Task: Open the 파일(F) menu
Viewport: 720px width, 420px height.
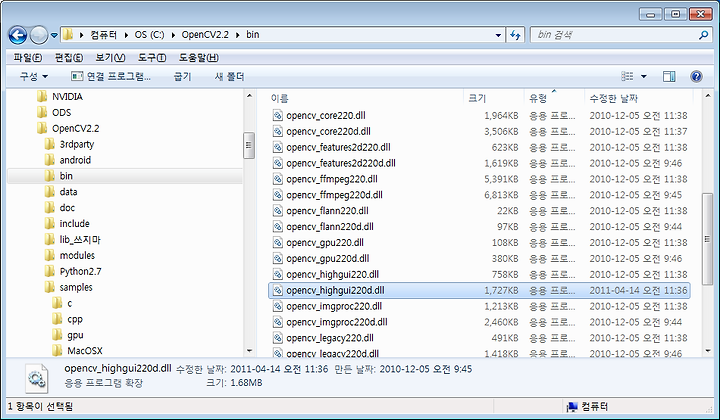Action: tap(28, 58)
